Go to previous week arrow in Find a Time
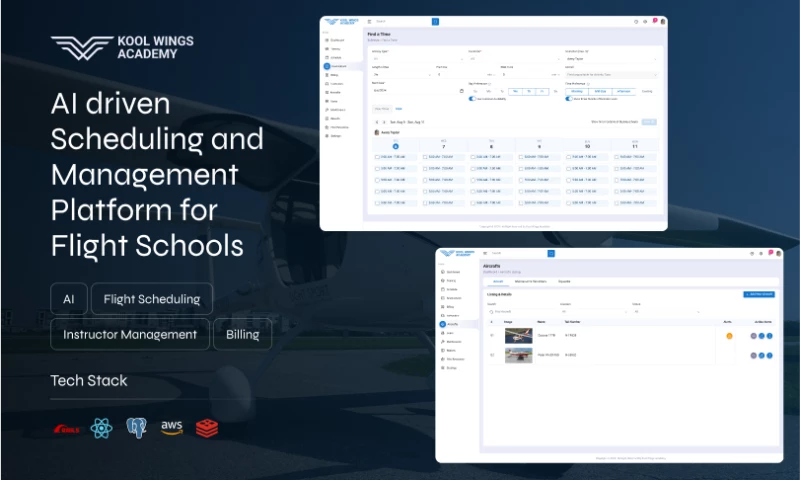 [x=377, y=122]
